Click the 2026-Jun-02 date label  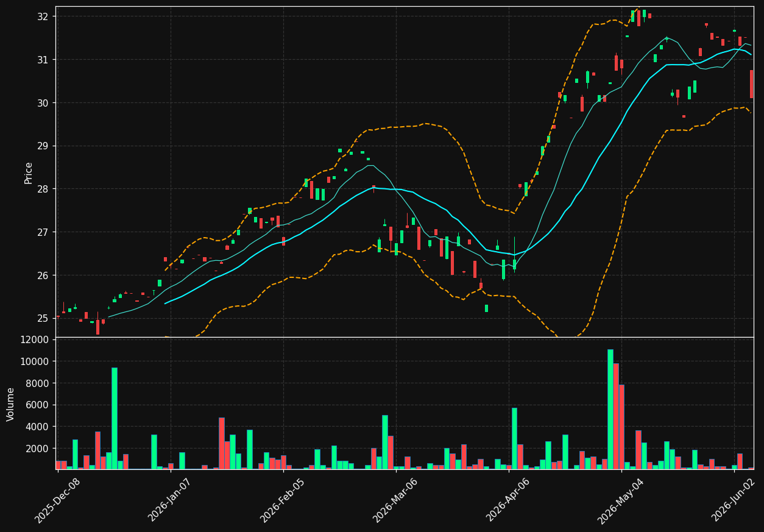click(734, 500)
